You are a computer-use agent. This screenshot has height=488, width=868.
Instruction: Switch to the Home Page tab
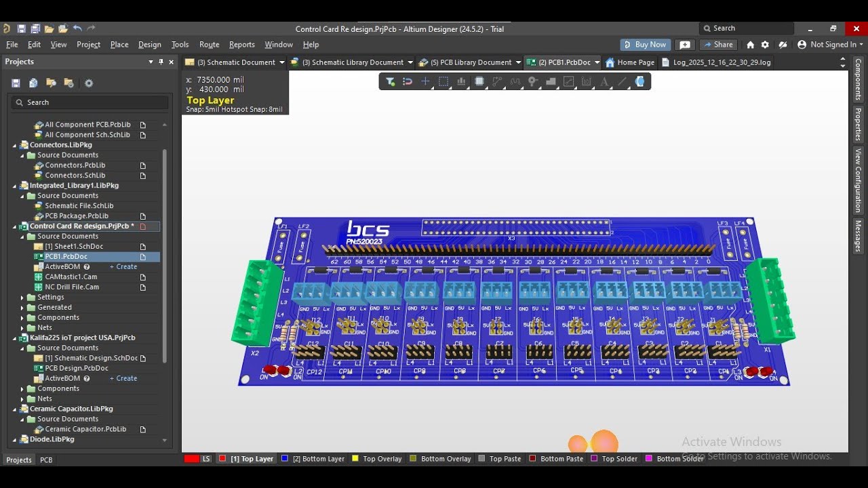pyautogui.click(x=630, y=62)
